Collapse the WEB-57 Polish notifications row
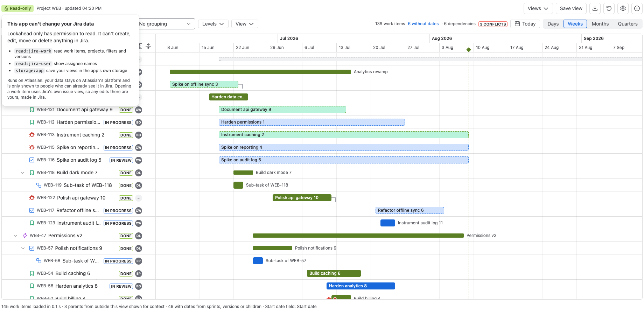Image resolution: width=644 pixels, height=315 pixels. pos(23,248)
